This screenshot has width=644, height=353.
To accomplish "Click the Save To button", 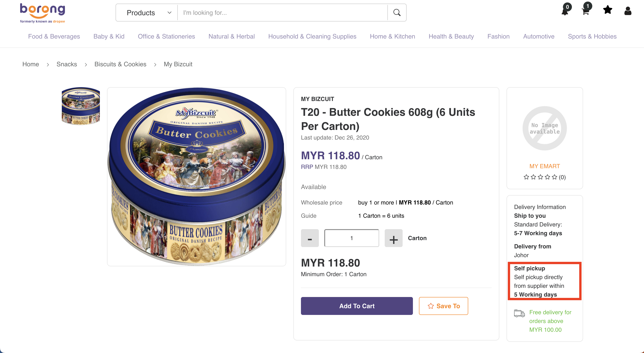I will pyautogui.click(x=443, y=306).
